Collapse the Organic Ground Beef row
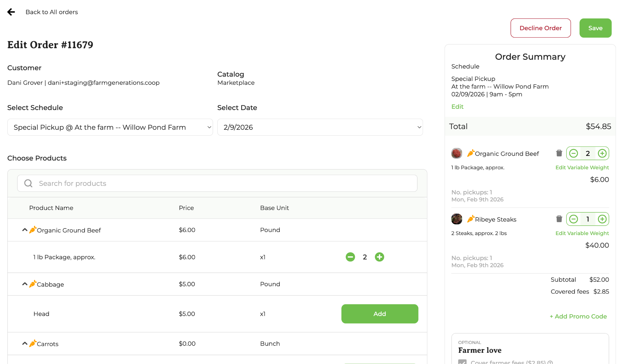The height and width of the screenshot is (364, 622). [x=25, y=230]
